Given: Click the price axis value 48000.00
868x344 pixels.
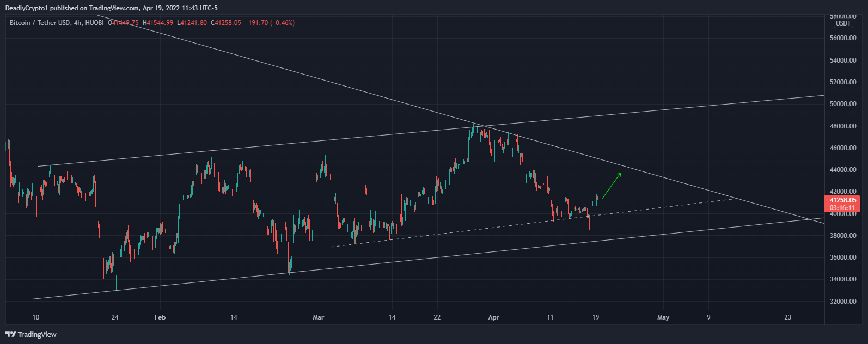Looking at the screenshot, I should (843, 126).
